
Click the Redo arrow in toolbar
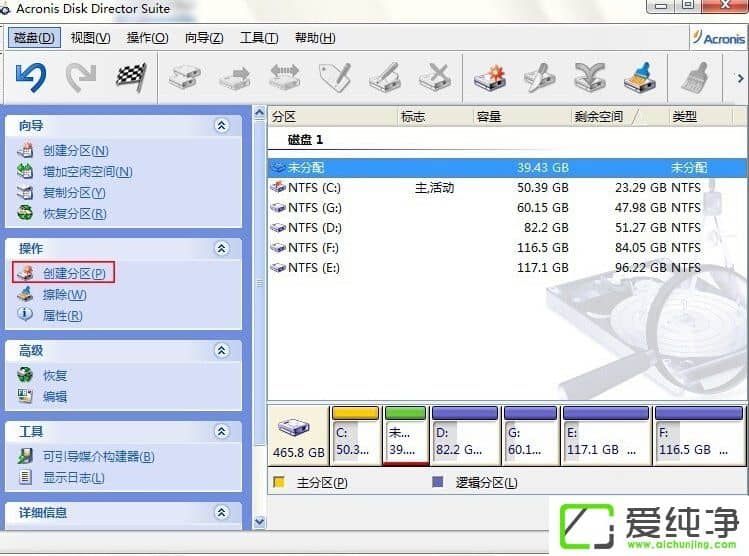[x=80, y=78]
